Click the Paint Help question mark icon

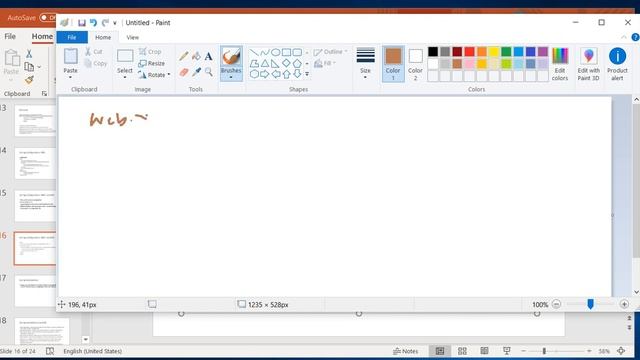[635, 37]
